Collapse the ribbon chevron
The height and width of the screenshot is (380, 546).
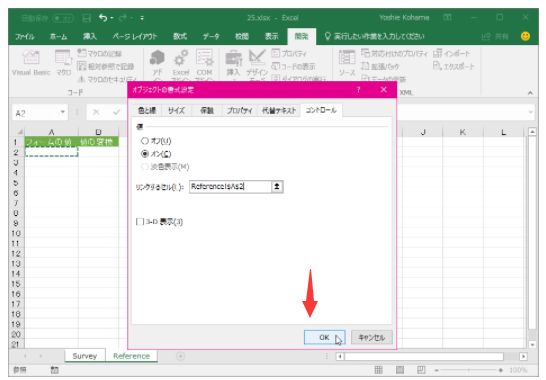point(530,93)
